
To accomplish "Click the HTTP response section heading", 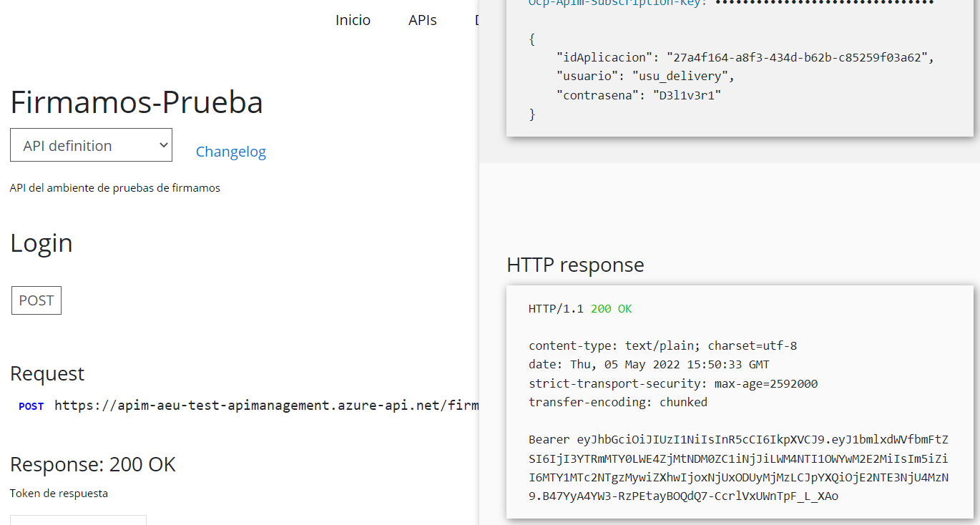I will (575, 265).
